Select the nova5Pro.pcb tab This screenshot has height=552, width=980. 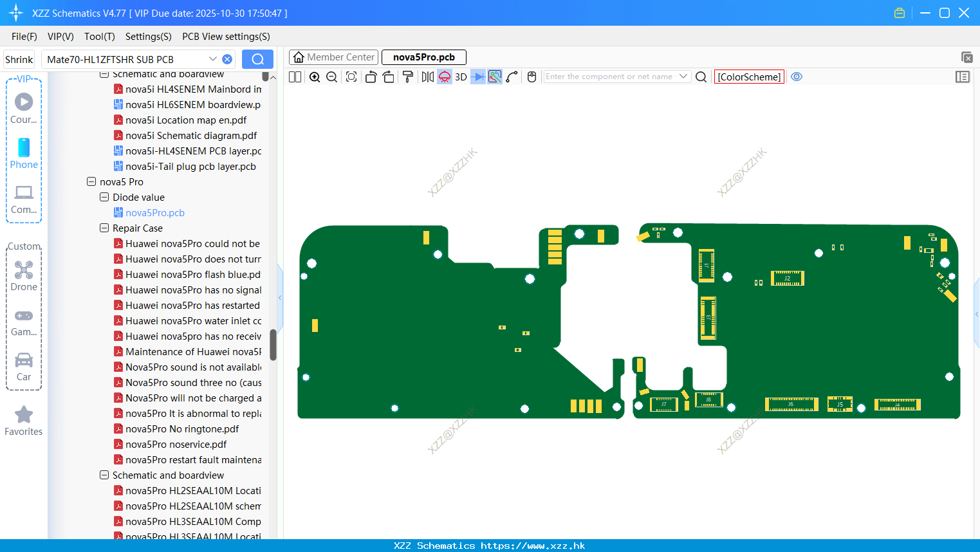[x=424, y=57]
